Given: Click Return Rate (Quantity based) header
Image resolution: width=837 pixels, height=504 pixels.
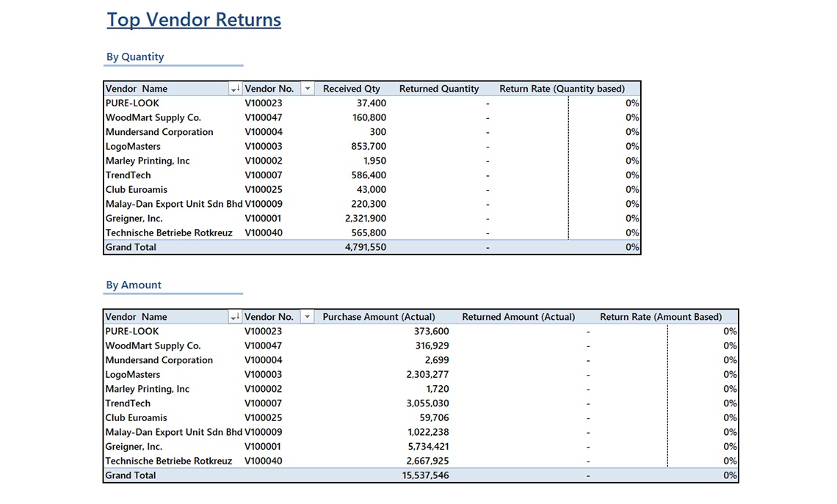Looking at the screenshot, I should pos(562,89).
